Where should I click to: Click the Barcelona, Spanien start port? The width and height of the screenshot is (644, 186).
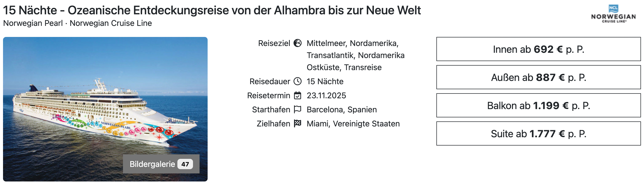342,110
